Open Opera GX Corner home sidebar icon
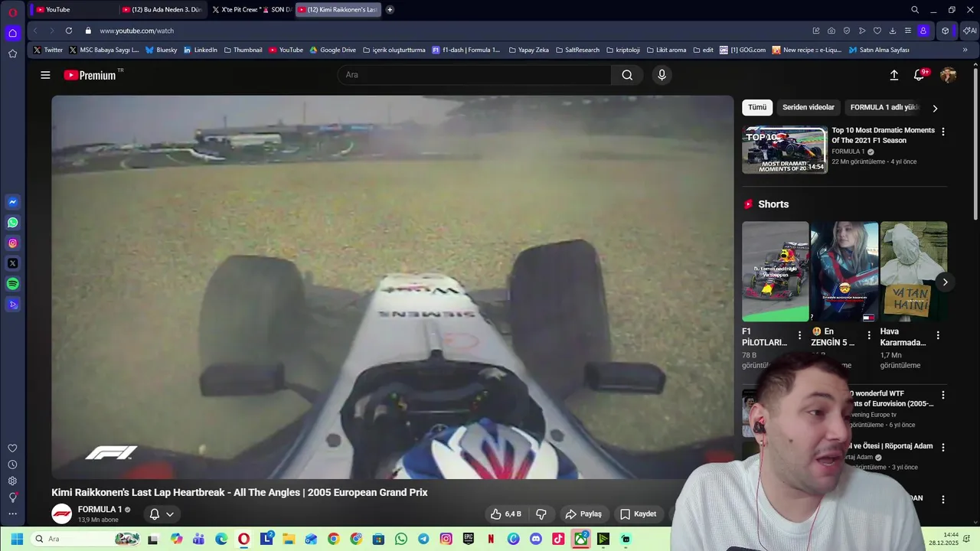 [12, 33]
